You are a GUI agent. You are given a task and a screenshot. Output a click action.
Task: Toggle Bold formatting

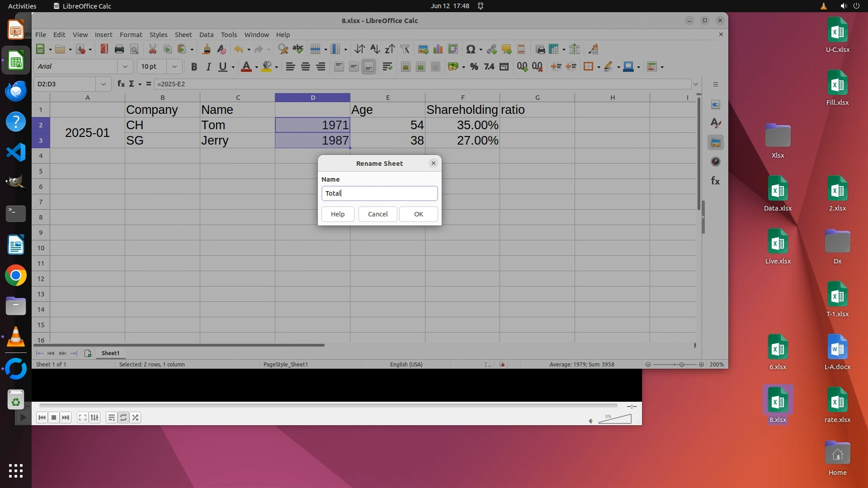pyautogui.click(x=194, y=67)
